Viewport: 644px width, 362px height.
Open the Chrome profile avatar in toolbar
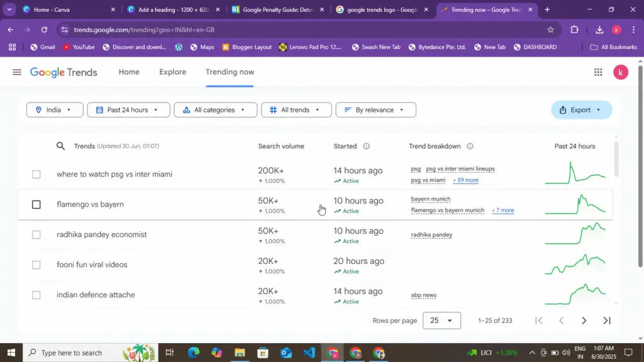click(x=616, y=30)
